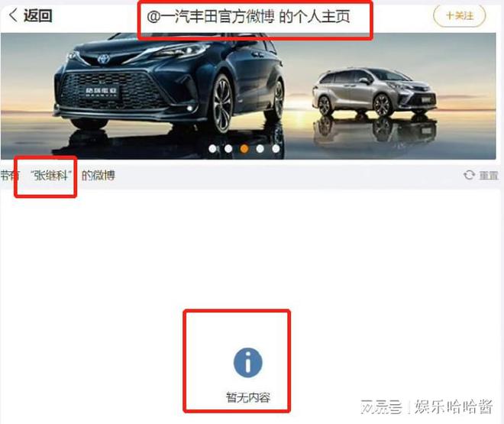
Task: Click the dark blue Sienna car image
Action: tap(170, 87)
